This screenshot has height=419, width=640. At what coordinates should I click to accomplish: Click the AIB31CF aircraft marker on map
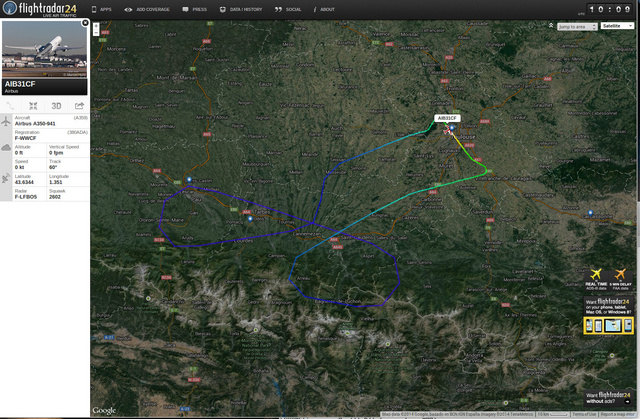(x=449, y=130)
